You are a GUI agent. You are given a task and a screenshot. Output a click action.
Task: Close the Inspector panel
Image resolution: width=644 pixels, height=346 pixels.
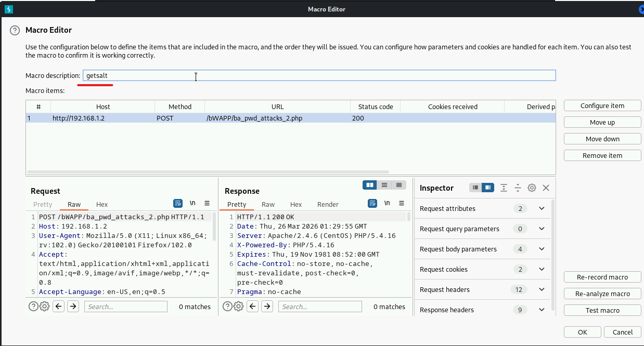pyautogui.click(x=546, y=188)
